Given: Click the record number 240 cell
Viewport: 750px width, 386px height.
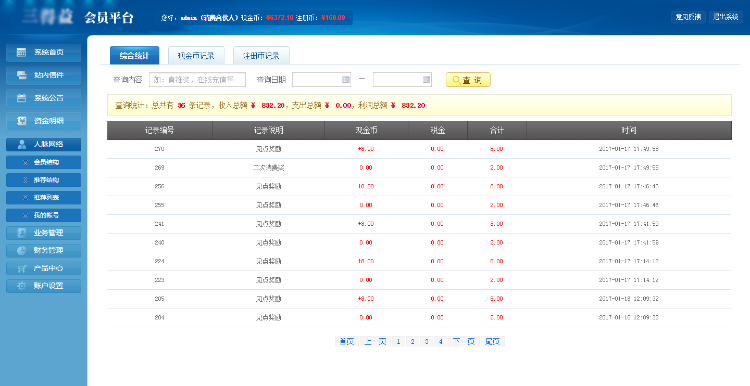Looking at the screenshot, I should pyautogui.click(x=159, y=243).
